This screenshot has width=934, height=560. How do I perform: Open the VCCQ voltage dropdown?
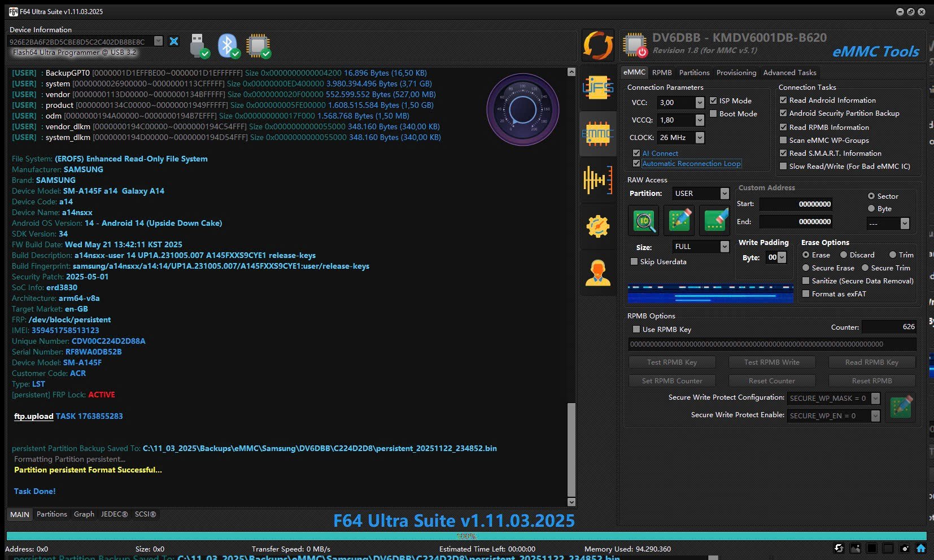pos(700,120)
